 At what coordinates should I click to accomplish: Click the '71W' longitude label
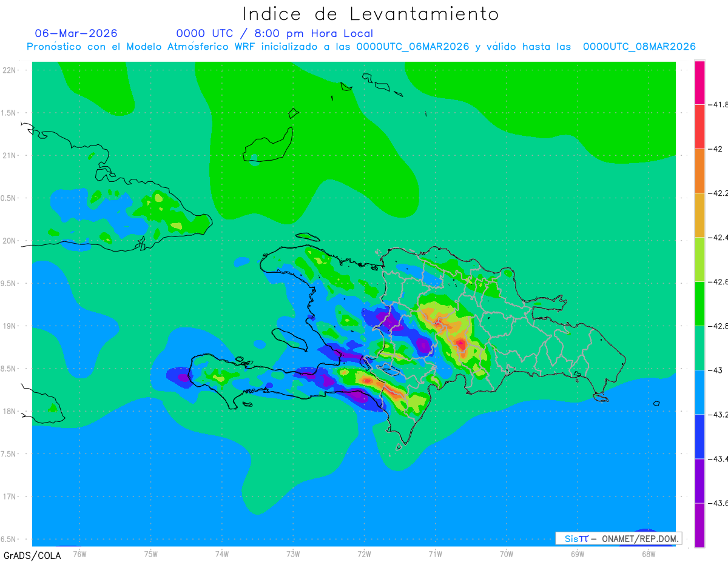[x=435, y=554]
